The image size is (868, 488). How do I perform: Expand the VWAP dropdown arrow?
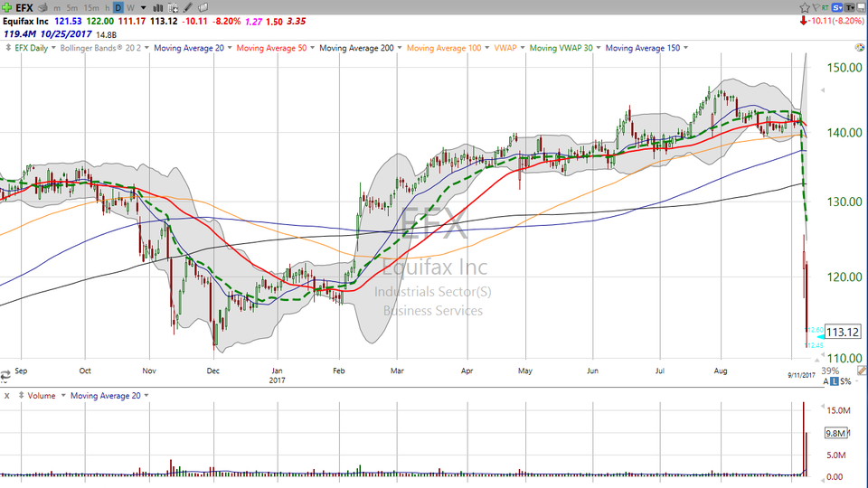(523, 48)
